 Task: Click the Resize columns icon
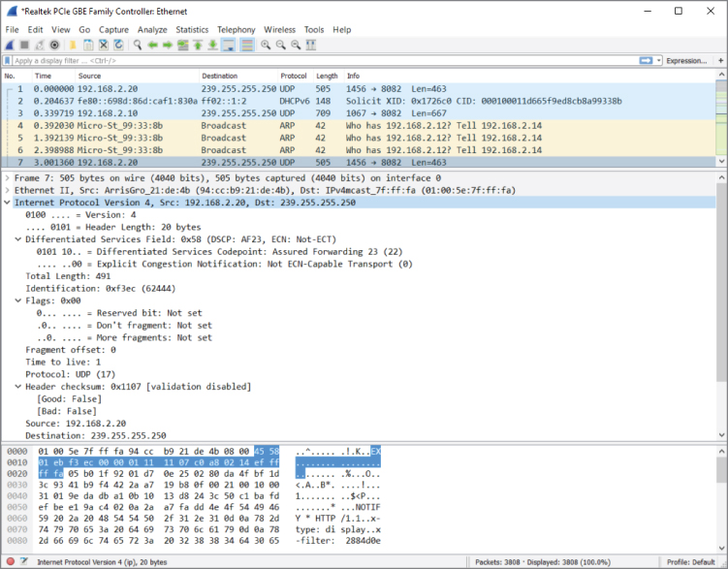click(311, 45)
